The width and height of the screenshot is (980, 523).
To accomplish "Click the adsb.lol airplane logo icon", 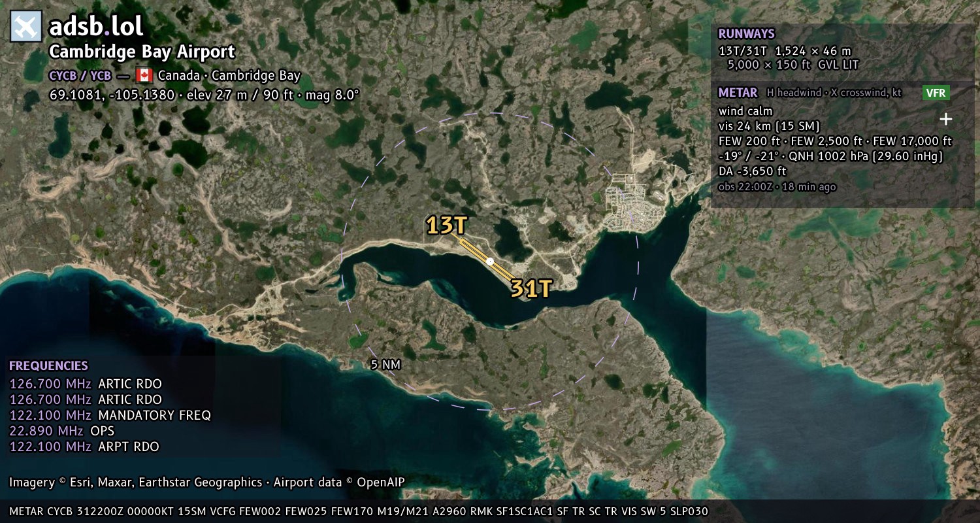I will click(26, 26).
